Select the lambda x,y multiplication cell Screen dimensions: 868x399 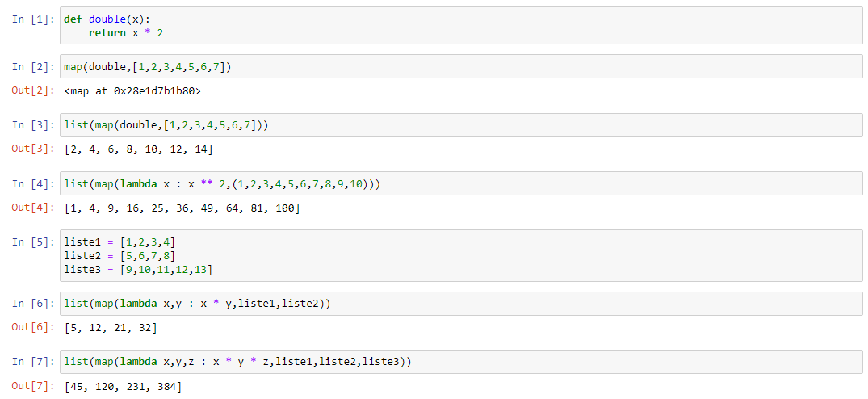(461, 303)
